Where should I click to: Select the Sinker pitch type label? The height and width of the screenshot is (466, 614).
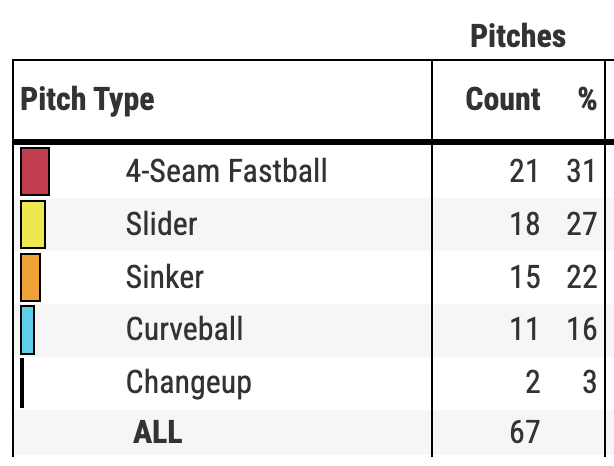click(x=167, y=277)
